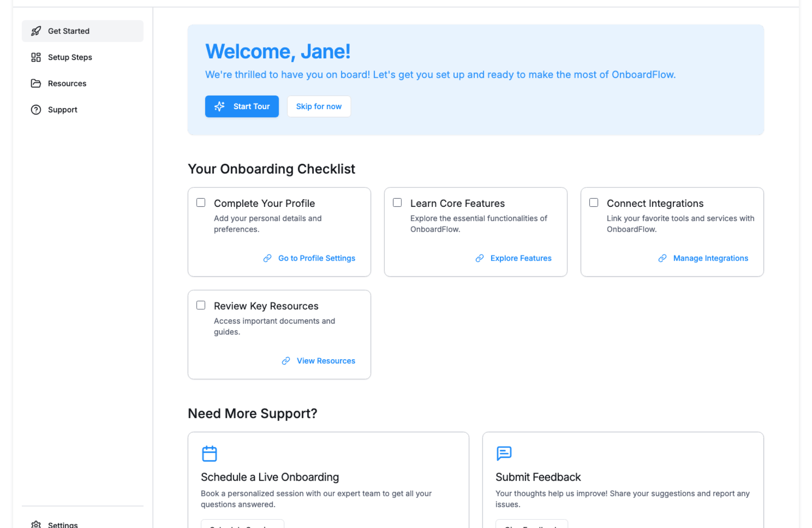Mark Connect Integrations as done
This screenshot has height=528, width=812.
point(594,203)
